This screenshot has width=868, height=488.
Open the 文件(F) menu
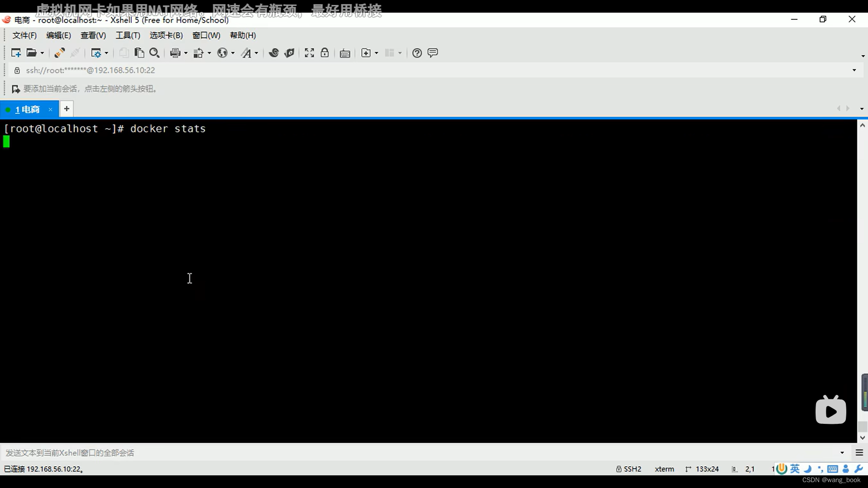coord(24,35)
